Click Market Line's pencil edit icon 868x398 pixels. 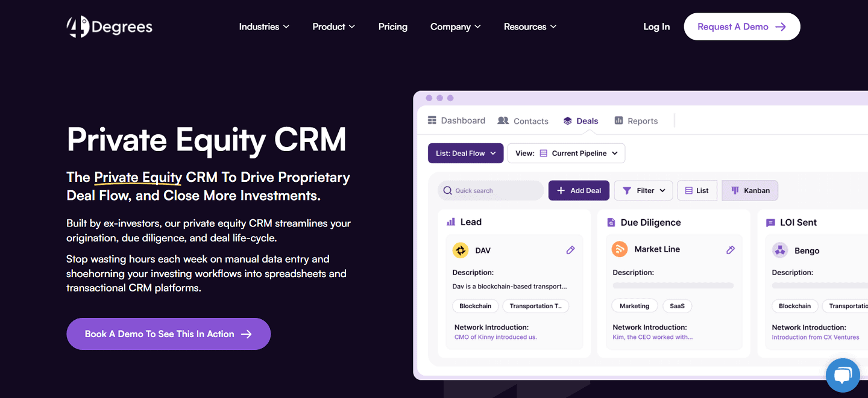[x=730, y=249]
